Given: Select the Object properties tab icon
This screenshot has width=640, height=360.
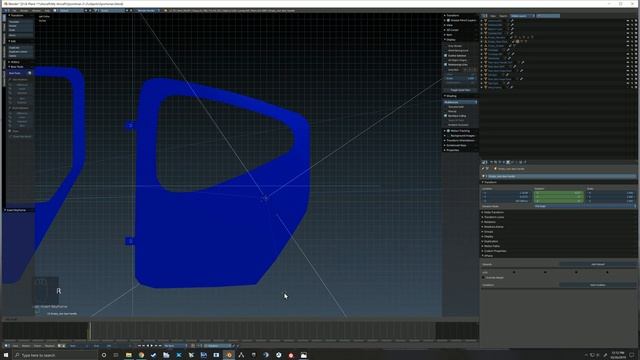Looking at the screenshot, I should tap(508, 162).
